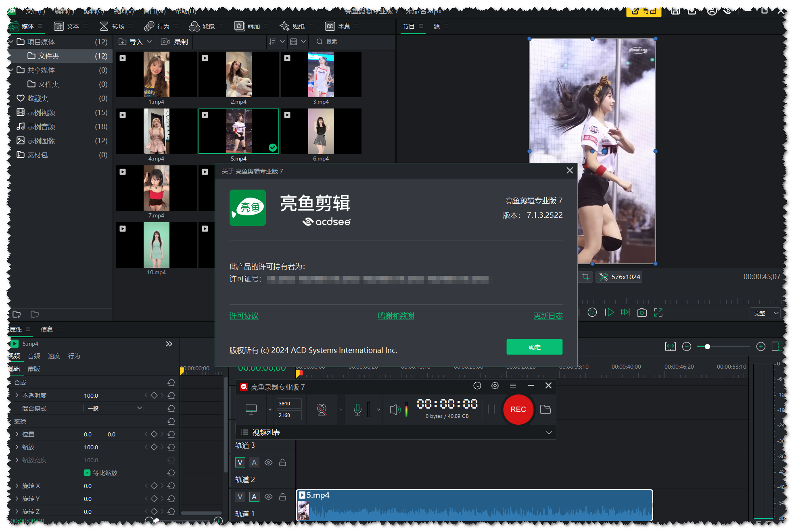Click the REC button in recorder
Viewport: 794px width, 532px height.
point(518,409)
